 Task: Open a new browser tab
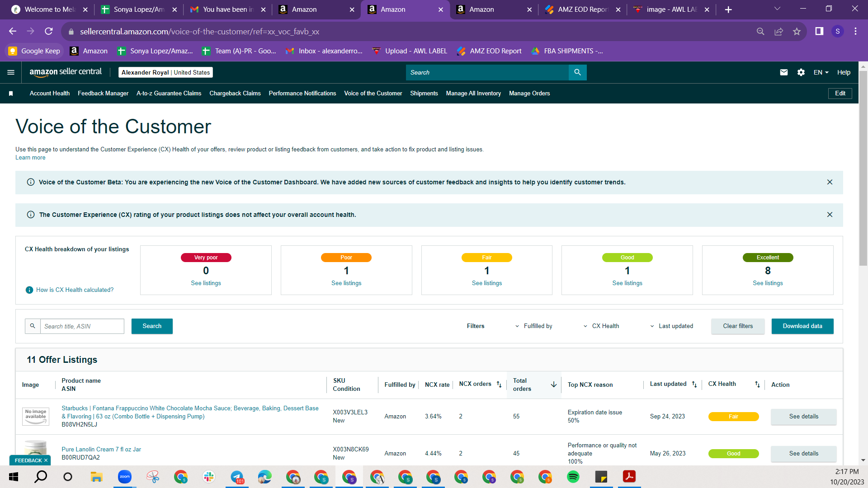click(728, 9)
